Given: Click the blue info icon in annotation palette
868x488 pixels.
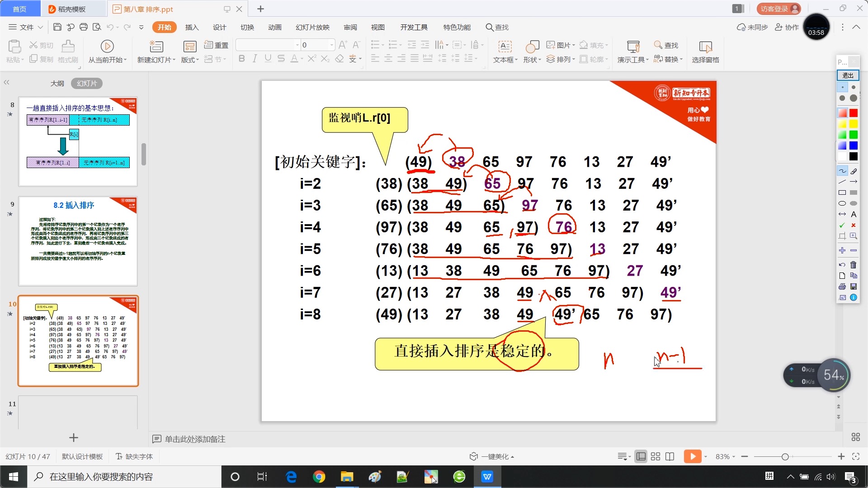Looking at the screenshot, I should [854, 297].
